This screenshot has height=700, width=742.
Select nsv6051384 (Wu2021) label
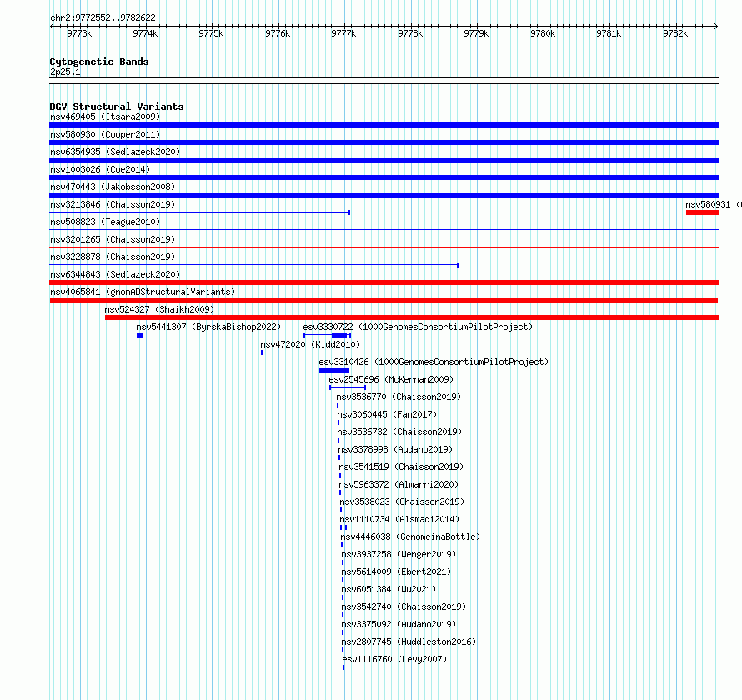pyautogui.click(x=389, y=589)
